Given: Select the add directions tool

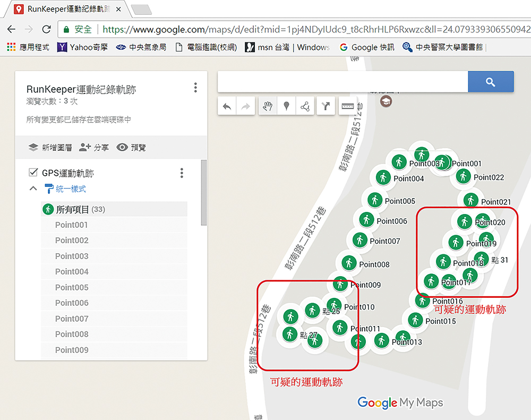Looking at the screenshot, I should click(x=326, y=106).
